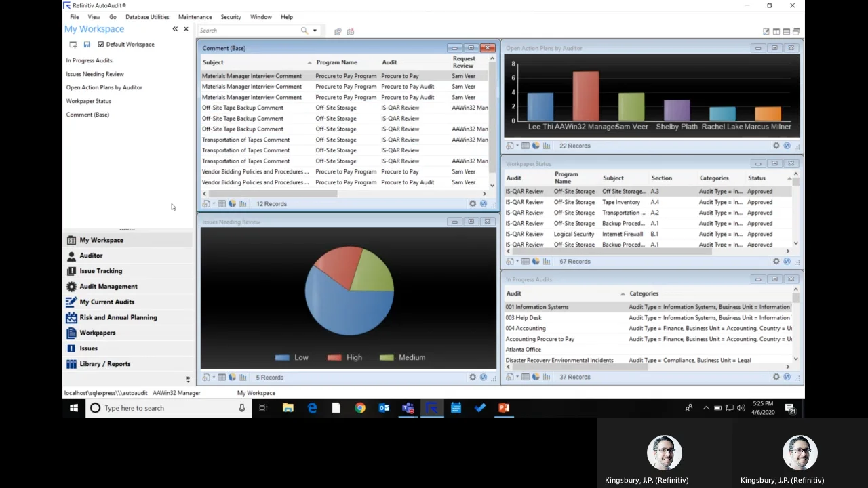This screenshot has height=488, width=868.
Task: Refresh the Comment (Base) panel
Action: (x=484, y=204)
